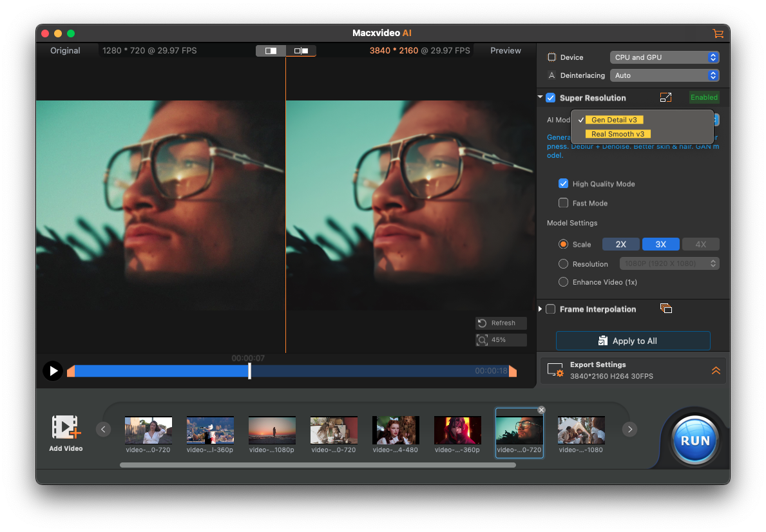Click the Deinterlacing icon

click(551, 75)
